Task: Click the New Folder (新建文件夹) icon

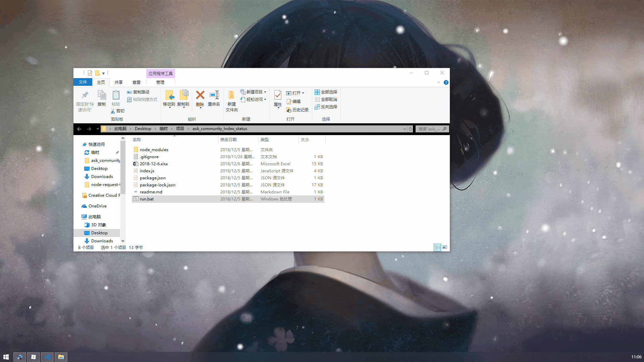Action: [x=231, y=95]
